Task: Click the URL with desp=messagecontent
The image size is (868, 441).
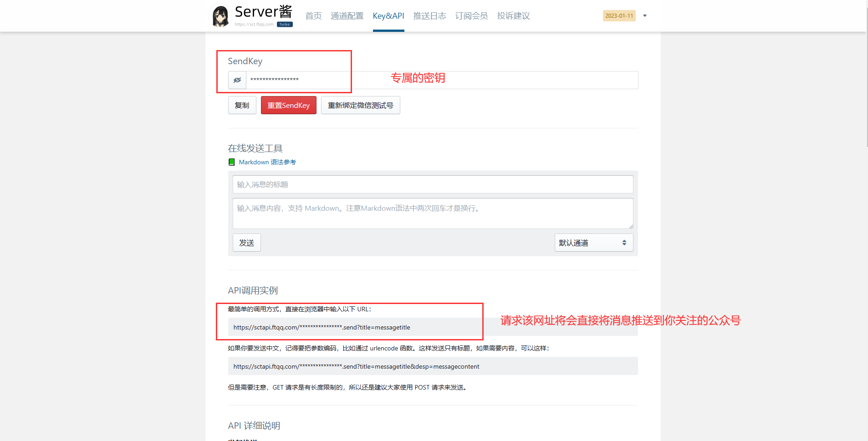Action: coord(433,366)
